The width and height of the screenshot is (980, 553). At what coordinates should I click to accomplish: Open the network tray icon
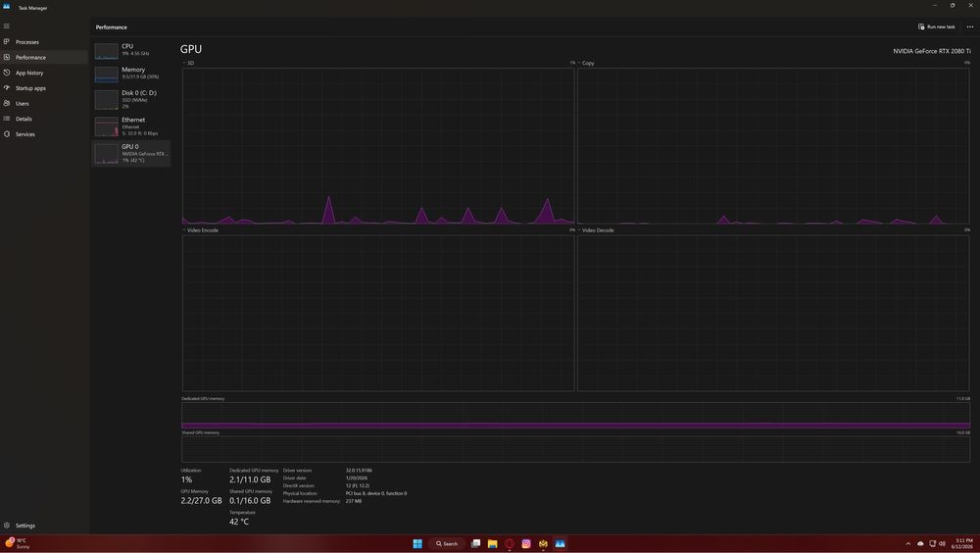(x=932, y=543)
